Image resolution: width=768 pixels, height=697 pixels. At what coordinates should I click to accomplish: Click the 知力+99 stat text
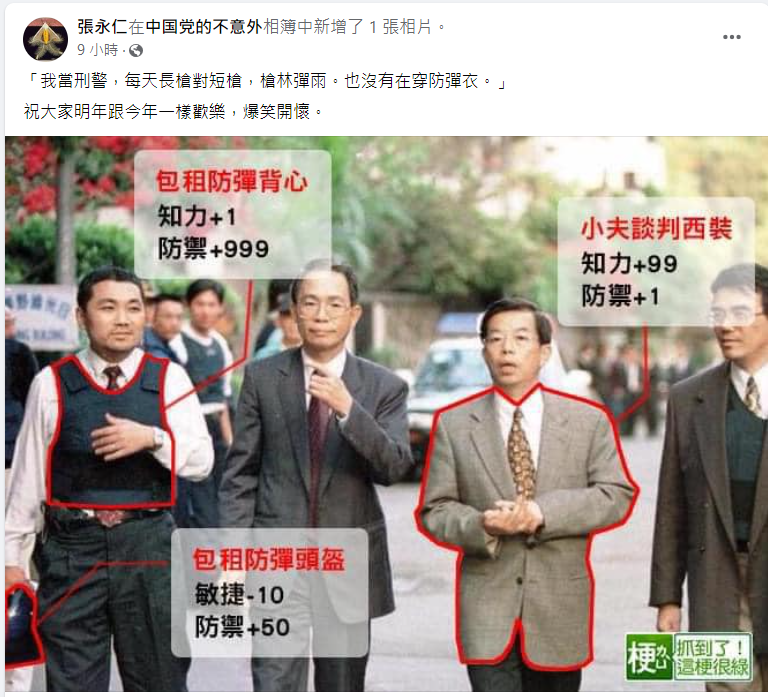tap(629, 264)
